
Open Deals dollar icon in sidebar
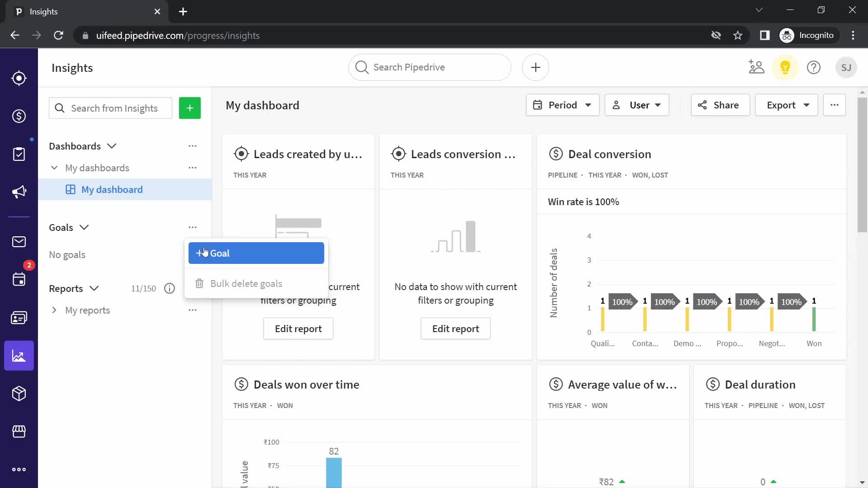(19, 116)
